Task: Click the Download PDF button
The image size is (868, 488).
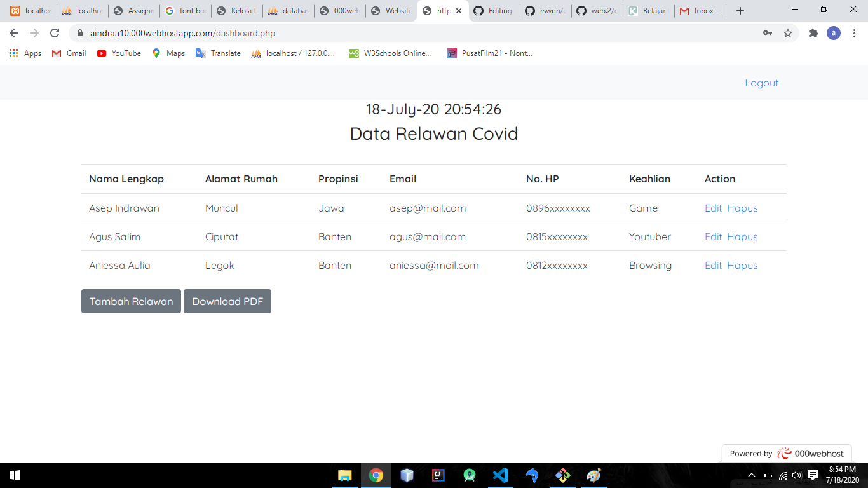Action: pyautogui.click(x=227, y=301)
